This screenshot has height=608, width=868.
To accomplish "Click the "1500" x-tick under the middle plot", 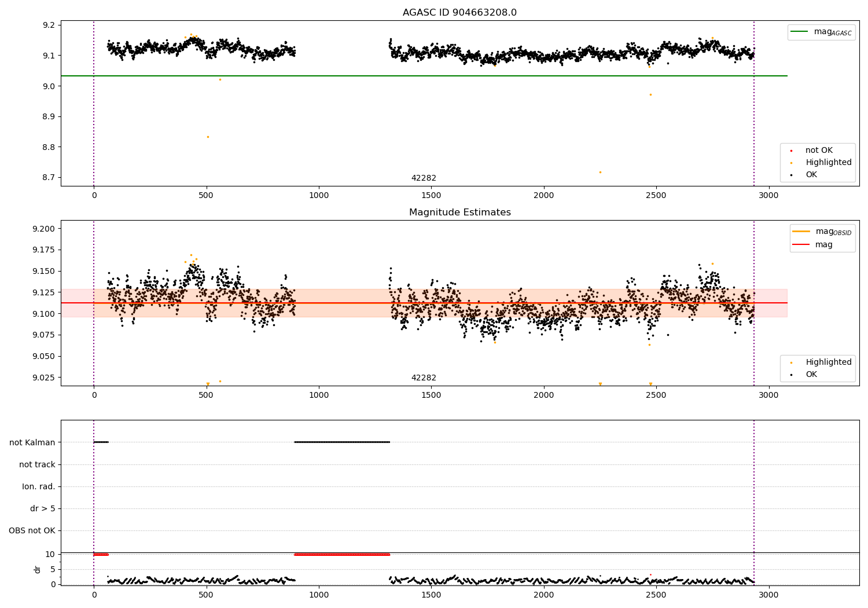I will (x=431, y=395).
